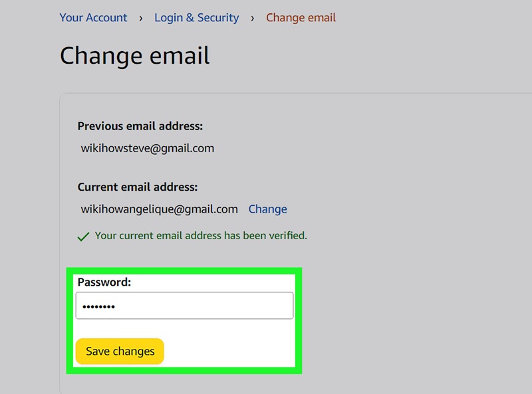Viewport: 532px width, 394px height.
Task: Go to Login & Security breadcrumb
Action: pyautogui.click(x=196, y=18)
